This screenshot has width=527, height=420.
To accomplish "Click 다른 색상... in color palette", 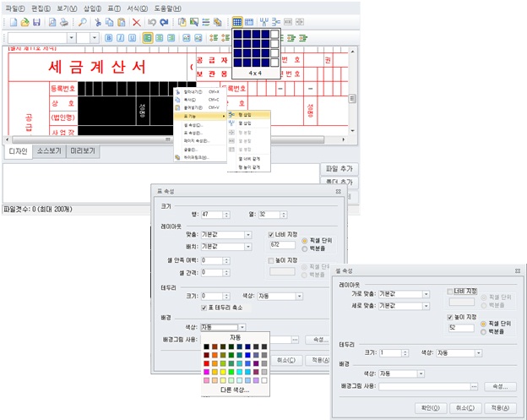I will tap(235, 390).
